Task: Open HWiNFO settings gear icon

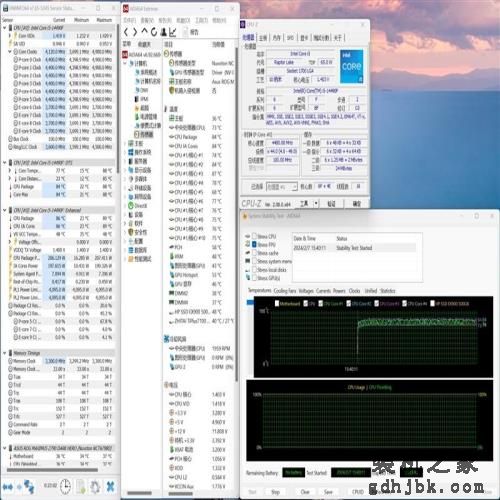Action: coord(95,487)
